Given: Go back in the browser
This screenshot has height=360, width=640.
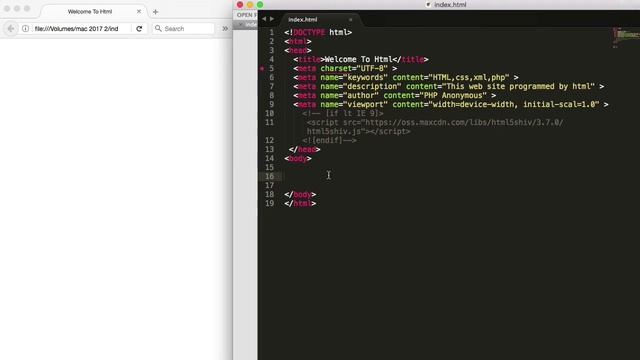Looking at the screenshot, I should [11, 29].
